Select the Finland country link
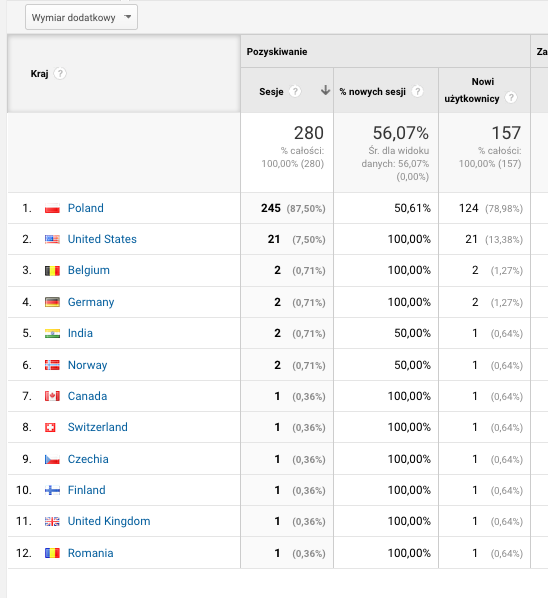The width and height of the screenshot is (548, 598). (x=87, y=490)
